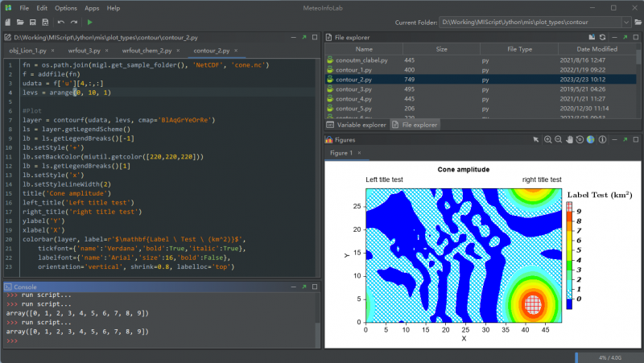644x363 pixels.
Task: Open the Apps menu
Action: click(x=92, y=7)
